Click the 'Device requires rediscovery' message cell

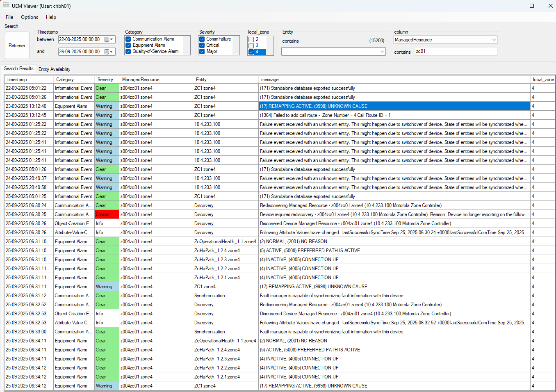coord(394,214)
